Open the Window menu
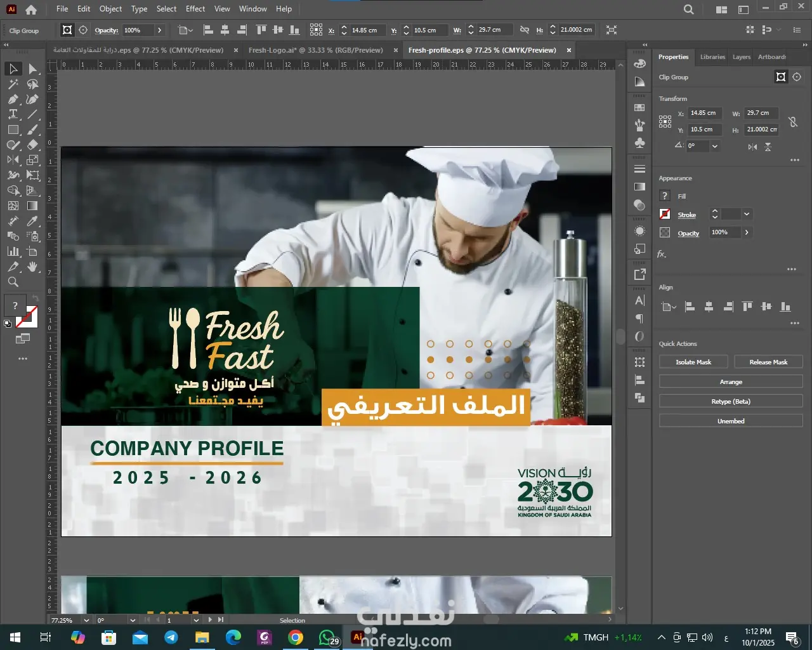812x650 pixels. pos(253,9)
